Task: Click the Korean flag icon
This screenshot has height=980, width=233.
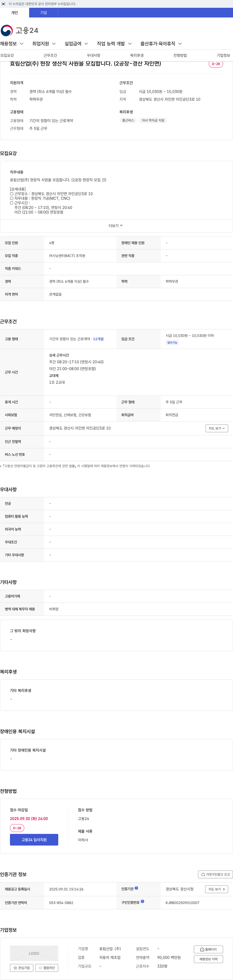Action: pyautogui.click(x=3, y=4)
